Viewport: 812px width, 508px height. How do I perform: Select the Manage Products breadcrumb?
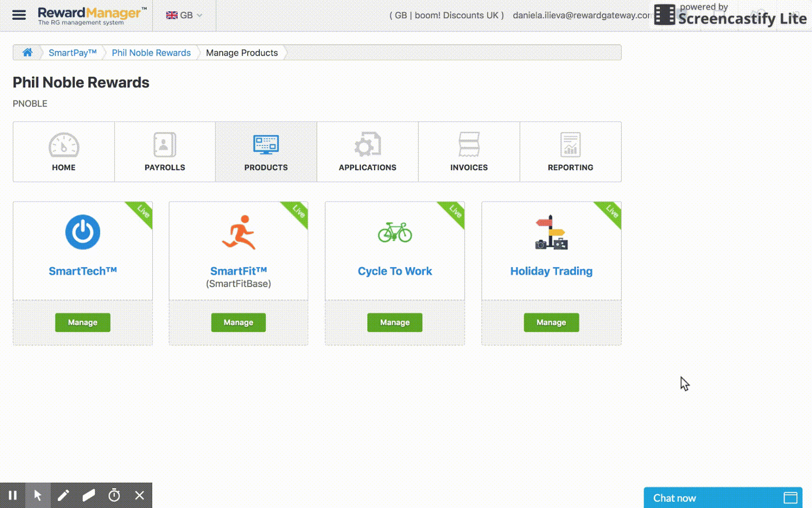pos(242,53)
